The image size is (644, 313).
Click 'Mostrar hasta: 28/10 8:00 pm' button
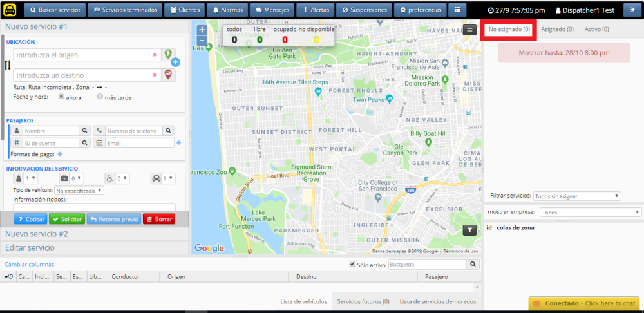[564, 53]
